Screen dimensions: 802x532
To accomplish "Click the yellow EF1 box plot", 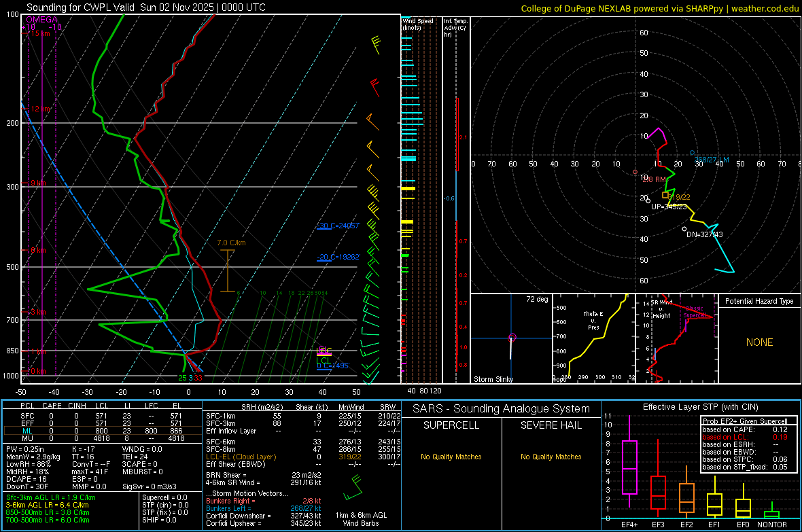I will [x=714, y=497].
